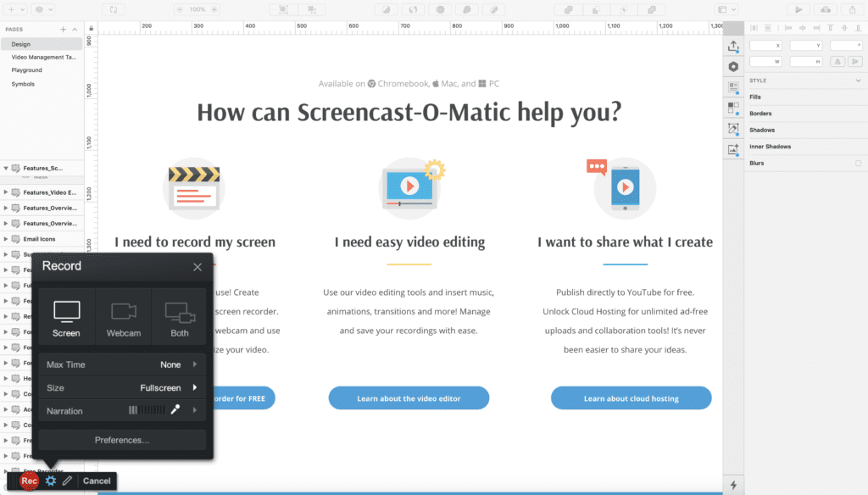868x495 pixels.
Task: Open the Symbols dropdown in toolbar
Action: pos(44,9)
